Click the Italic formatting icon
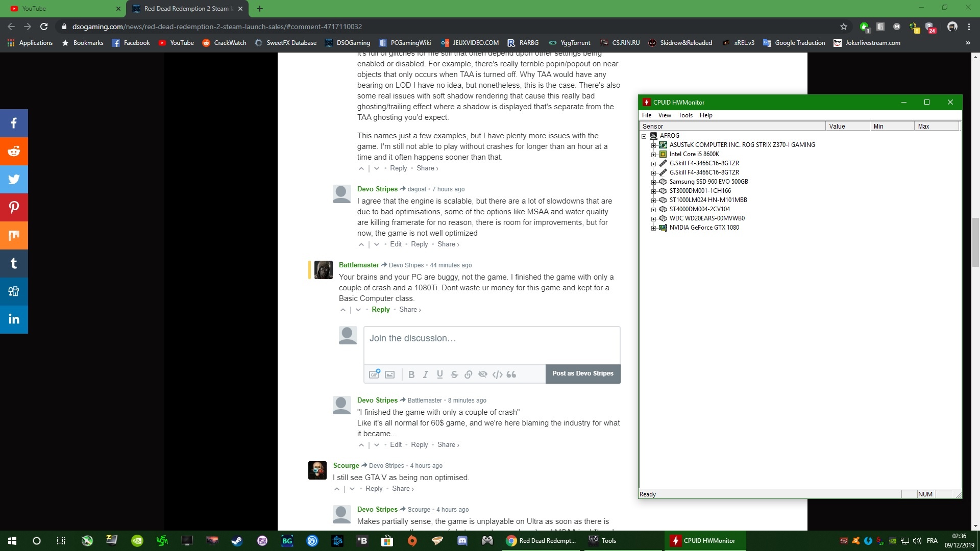 click(x=426, y=374)
